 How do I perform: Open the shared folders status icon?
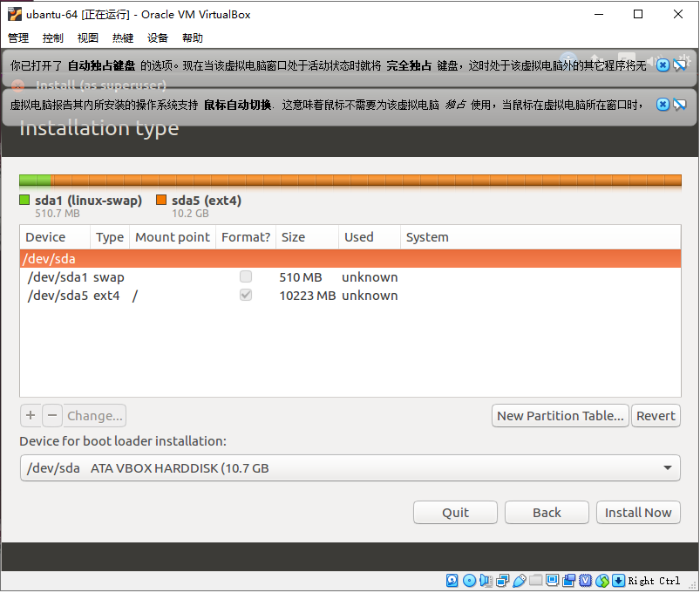pos(534,581)
